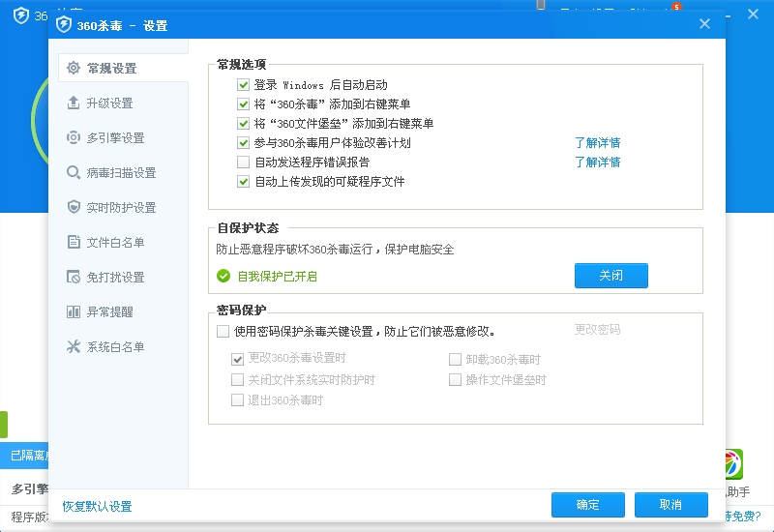The image size is (774, 532).
Task: Click the tools icon for 系统白名单
Action: (x=73, y=346)
